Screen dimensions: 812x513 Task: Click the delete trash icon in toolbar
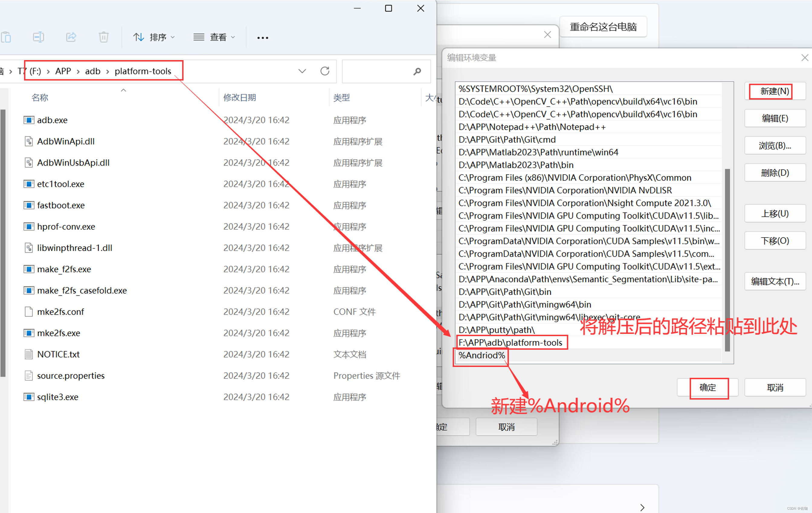coord(104,37)
